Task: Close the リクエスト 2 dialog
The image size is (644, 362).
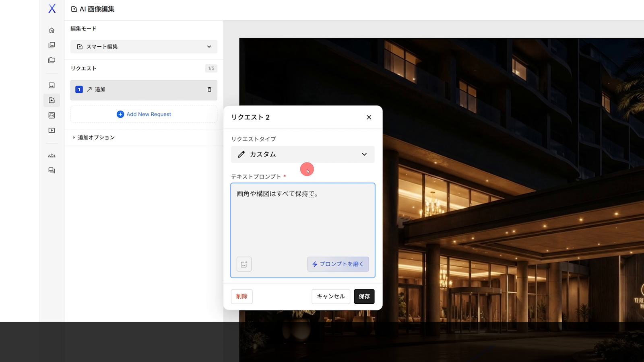Action: (369, 117)
